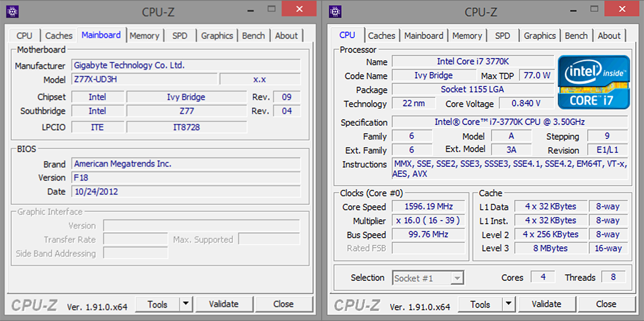Click Core Speed value 1596.19 MHz

[428, 207]
